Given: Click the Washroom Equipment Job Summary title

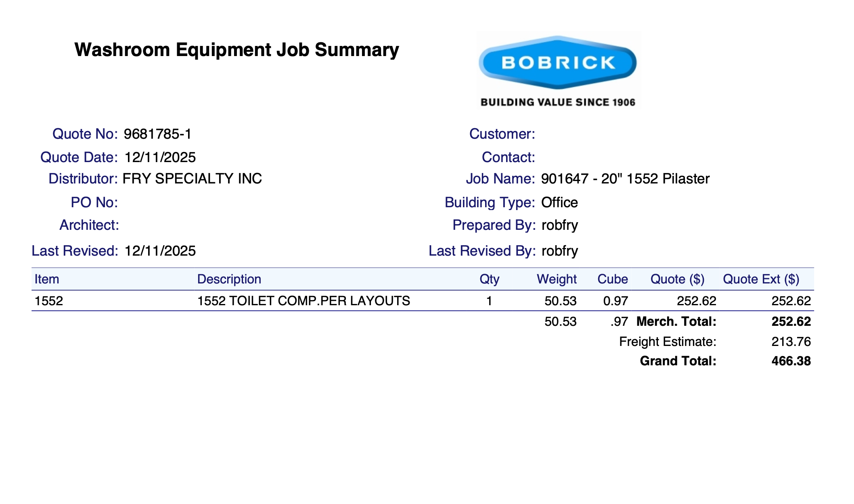Looking at the screenshot, I should point(237,50).
